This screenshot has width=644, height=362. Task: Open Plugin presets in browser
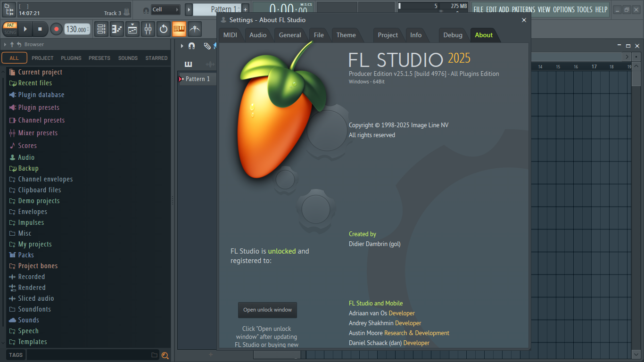[34, 107]
